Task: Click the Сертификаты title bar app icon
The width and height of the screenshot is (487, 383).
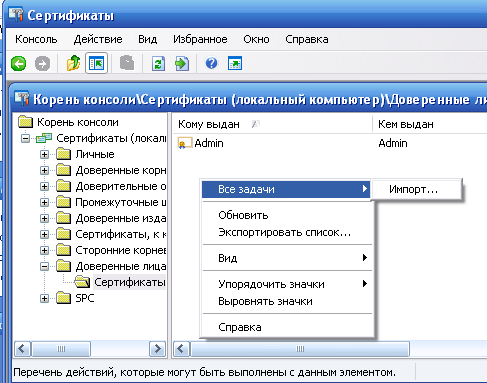Action: click(x=16, y=15)
